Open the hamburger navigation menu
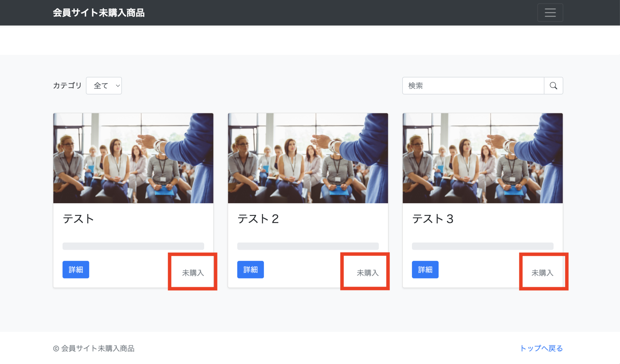 [550, 13]
